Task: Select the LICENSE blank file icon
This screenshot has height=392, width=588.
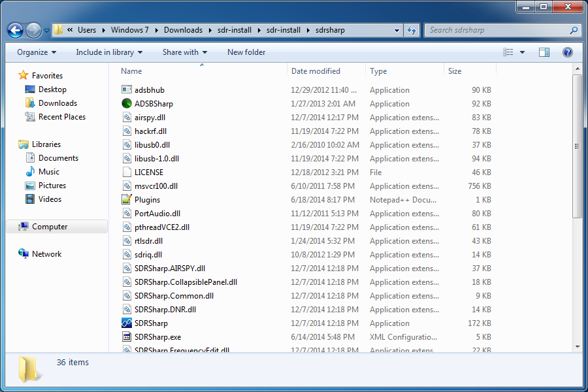Action: pos(127,172)
